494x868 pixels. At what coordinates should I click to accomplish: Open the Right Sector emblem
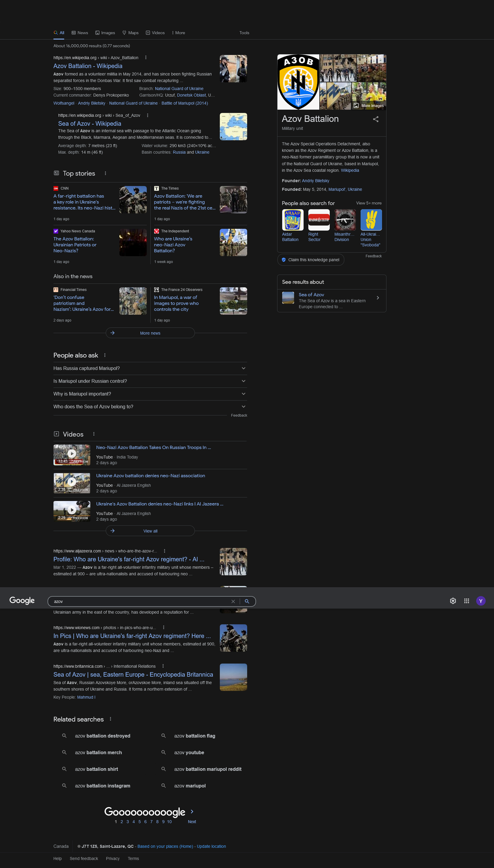coord(319,220)
